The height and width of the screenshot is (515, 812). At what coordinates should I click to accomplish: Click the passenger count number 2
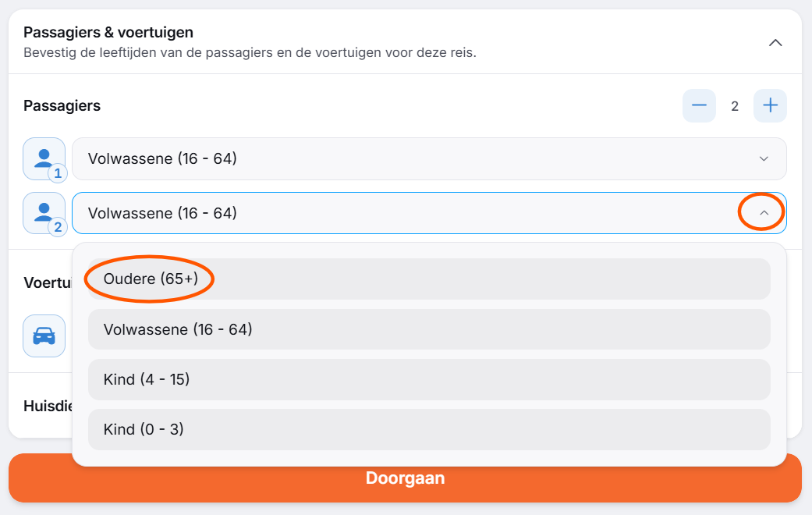point(734,106)
